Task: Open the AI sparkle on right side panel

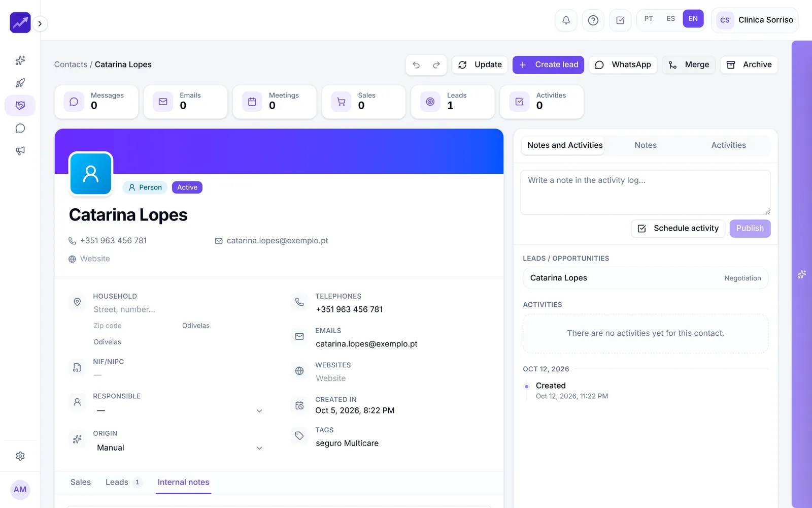Action: (802, 274)
